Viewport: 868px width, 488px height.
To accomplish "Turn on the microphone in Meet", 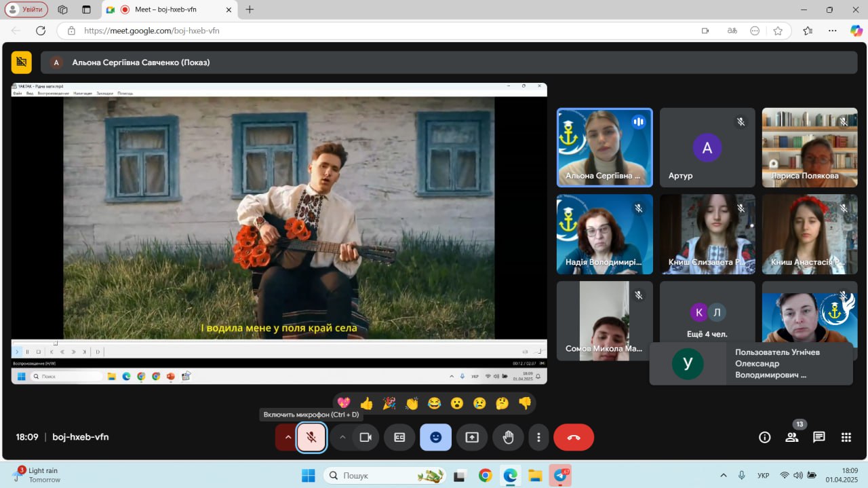I will coord(311,437).
